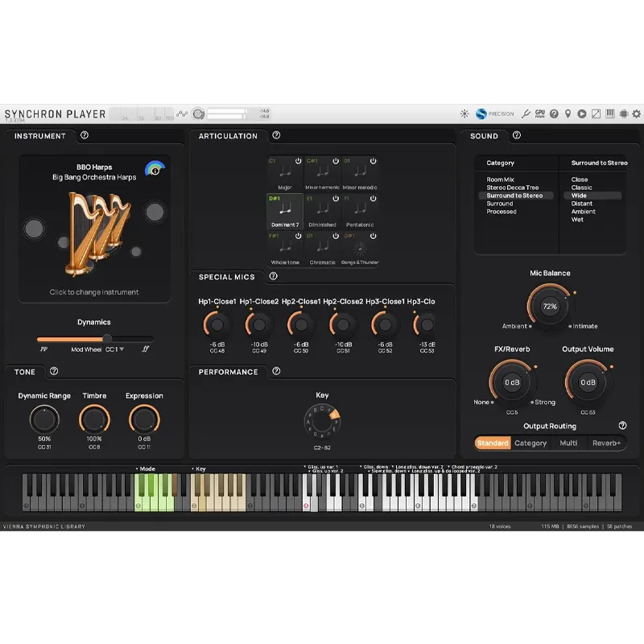This screenshot has height=644, width=644.
Task: Open the settings gear icon
Action: [x=636, y=114]
